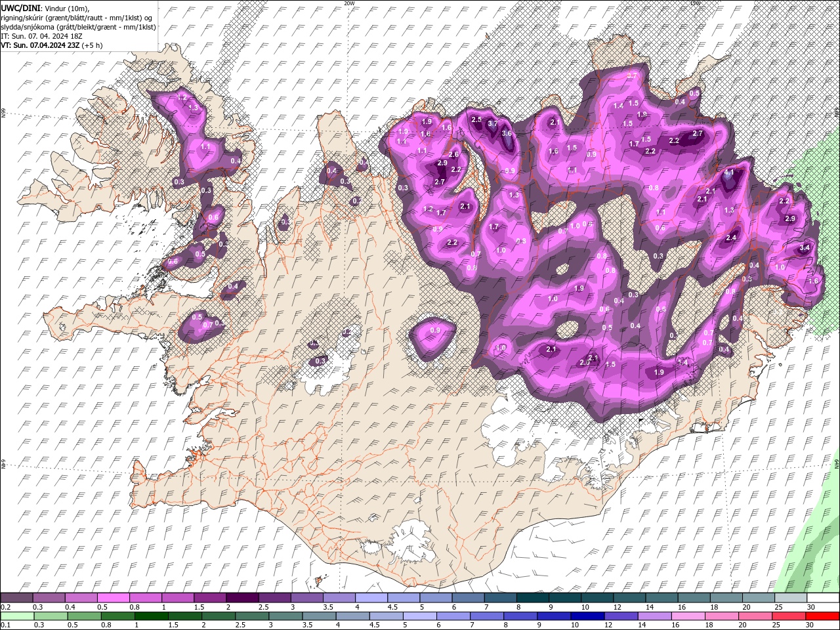The image size is (840, 630).
Task: Click the 3.7 snowfall value
Action: click(x=493, y=123)
